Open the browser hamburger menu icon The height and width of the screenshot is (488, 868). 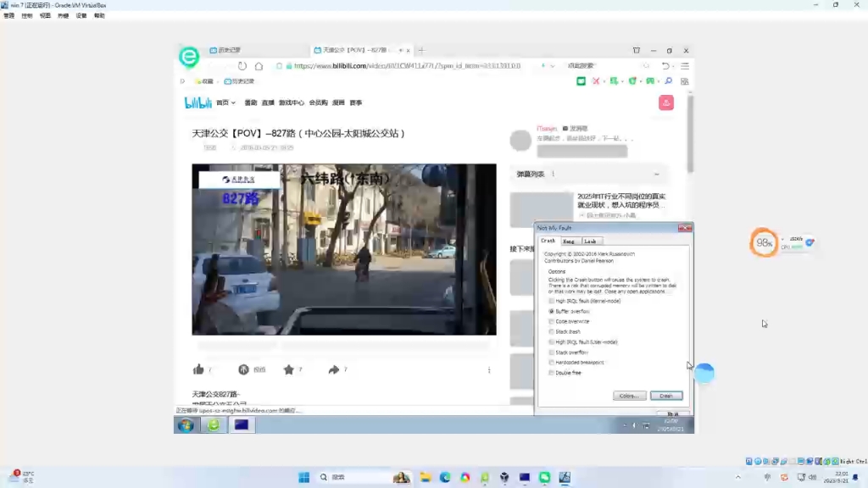coord(685,66)
